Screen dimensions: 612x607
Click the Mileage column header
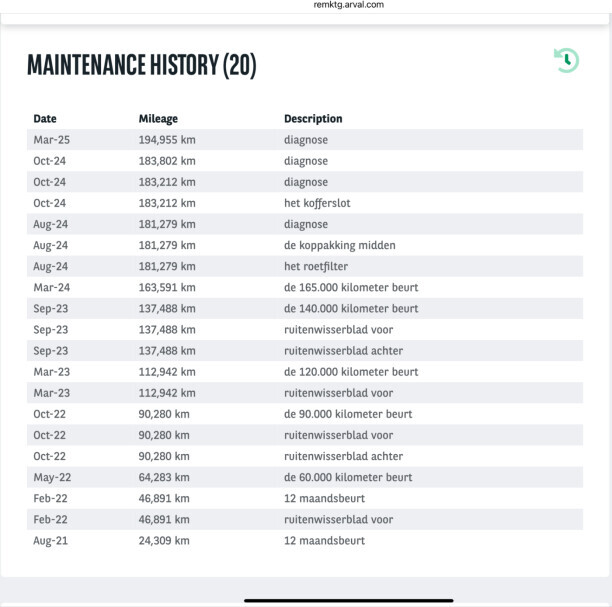(158, 119)
